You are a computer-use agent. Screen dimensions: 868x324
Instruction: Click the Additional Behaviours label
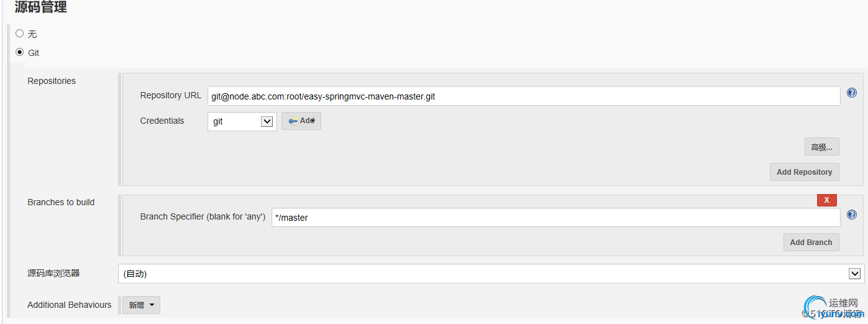pos(70,305)
